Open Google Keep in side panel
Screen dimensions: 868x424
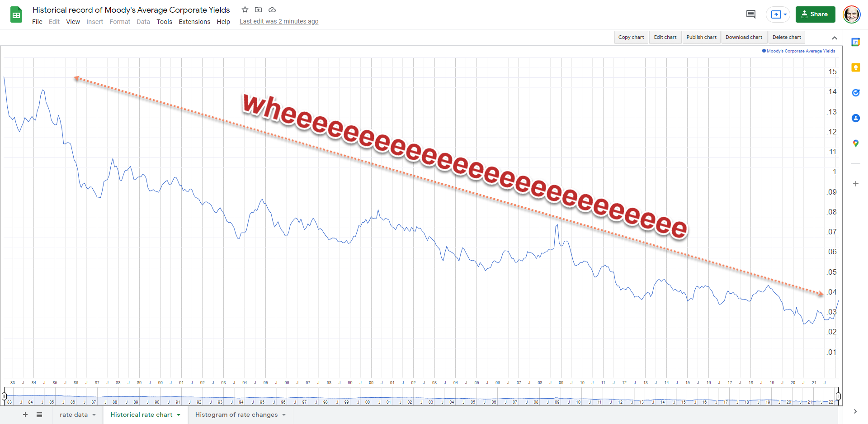[855, 67]
